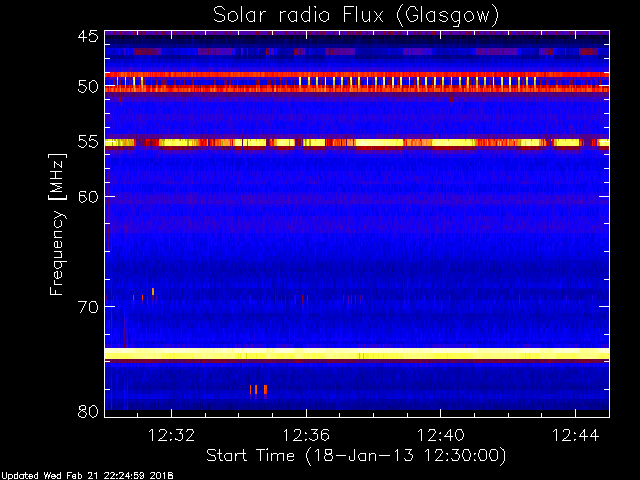Click the '12:36' time axis label

pos(306,435)
